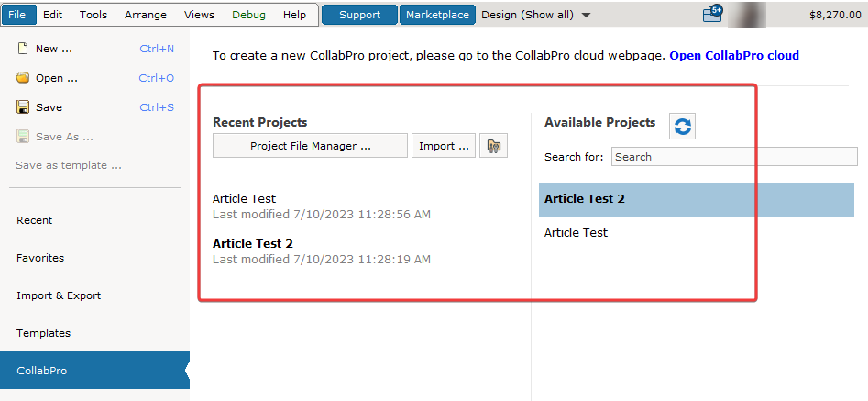Expand the Design (Show all) dropdown
Viewport: 868px width, 401px height.
click(x=536, y=15)
